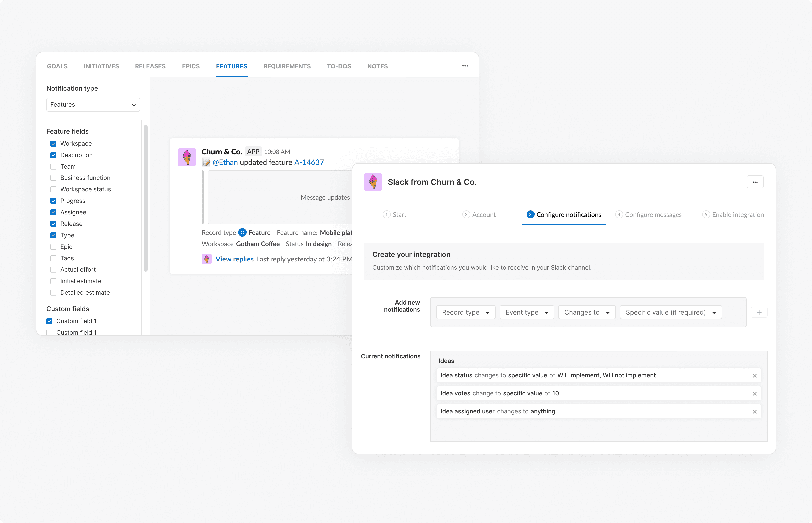This screenshot has height=523, width=812.
Task: Enable the Team field checkbox
Action: (x=53, y=167)
